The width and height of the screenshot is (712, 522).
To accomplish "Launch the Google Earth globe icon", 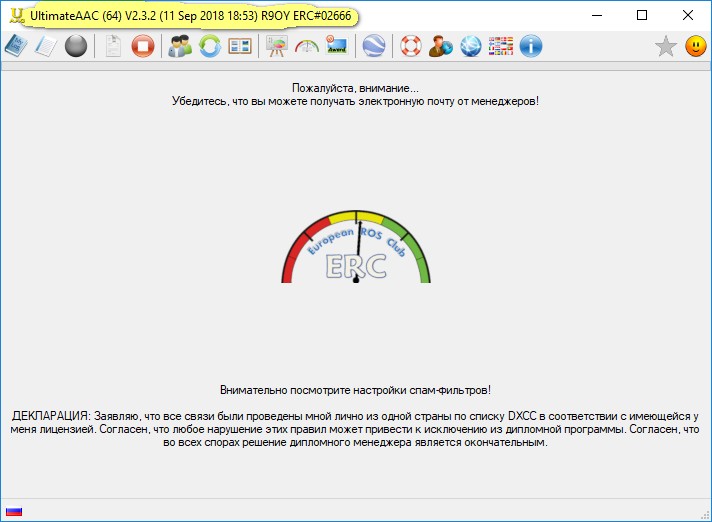I will 374,46.
